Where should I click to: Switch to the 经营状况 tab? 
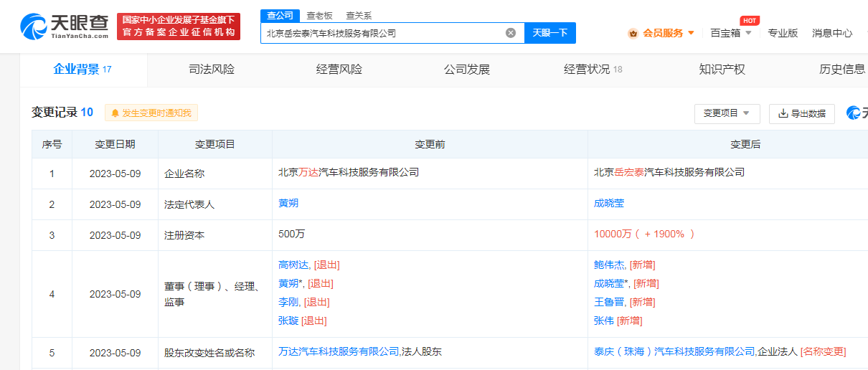593,70
